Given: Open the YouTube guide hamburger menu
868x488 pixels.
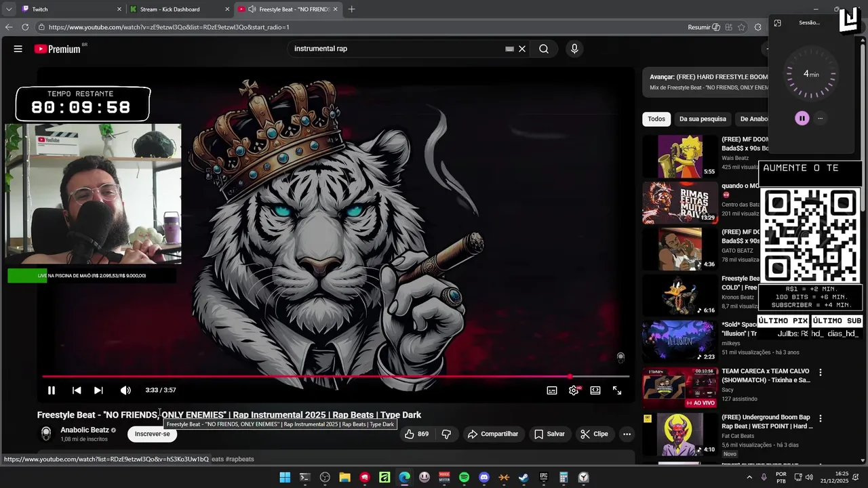Looking at the screenshot, I should click(x=18, y=49).
